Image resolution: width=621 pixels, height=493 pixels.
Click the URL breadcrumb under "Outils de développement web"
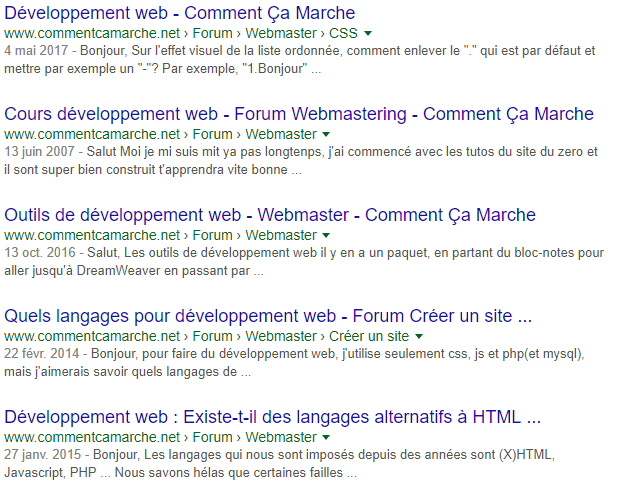pos(160,234)
